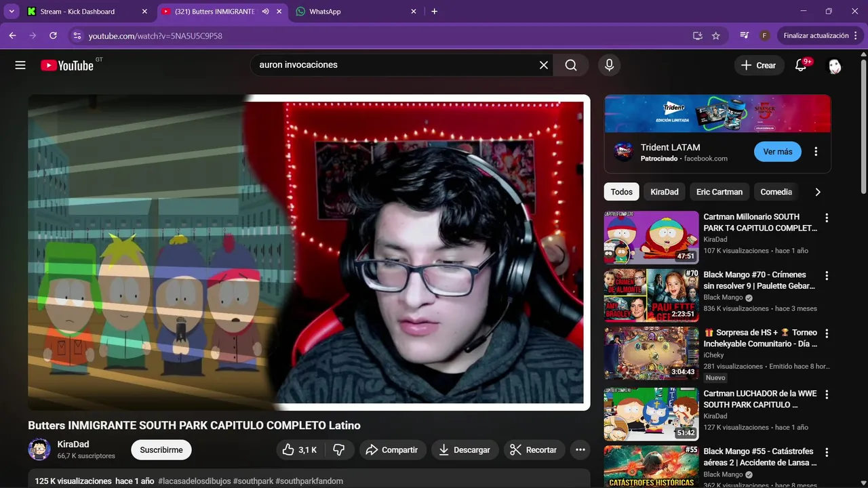Go to YouTube home via logo
This screenshot has width=868, height=488.
[x=67, y=65]
